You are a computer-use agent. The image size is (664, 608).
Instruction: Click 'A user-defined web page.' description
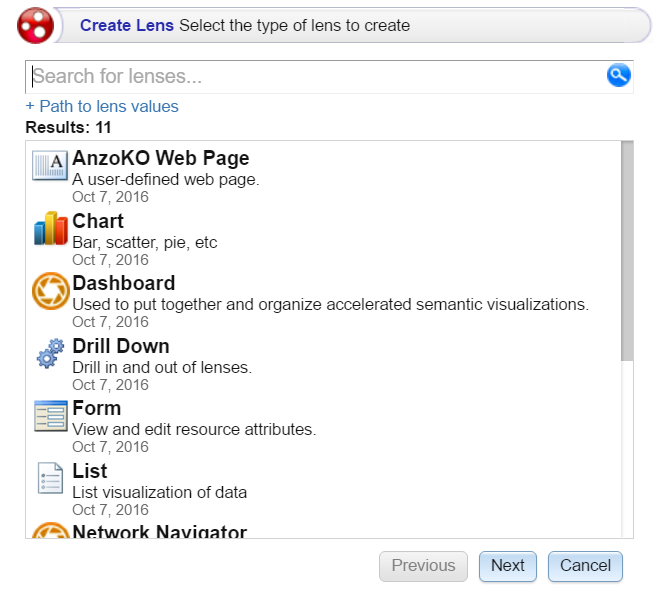(166, 180)
